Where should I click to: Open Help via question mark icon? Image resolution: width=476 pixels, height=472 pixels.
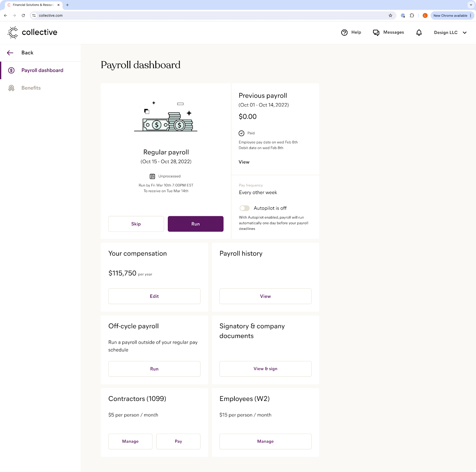(x=344, y=33)
